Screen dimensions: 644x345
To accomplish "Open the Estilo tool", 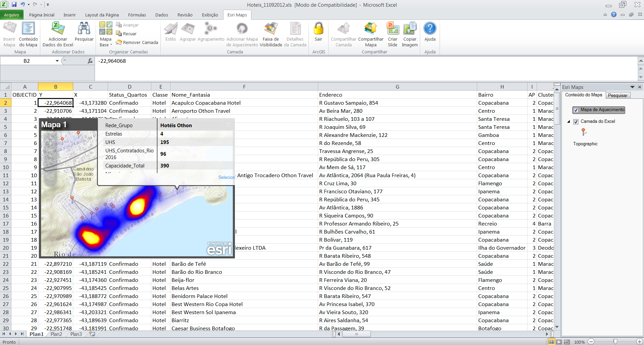I will click(x=170, y=32).
